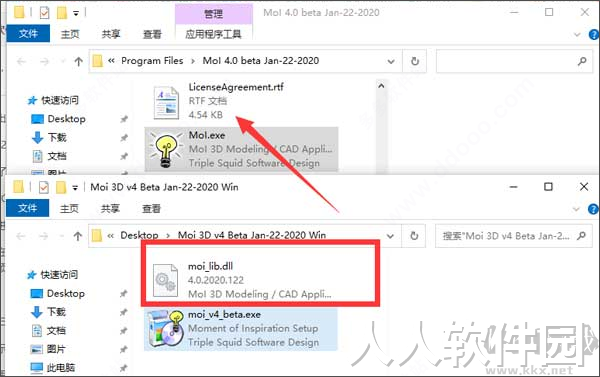
Task: Click the search box in the Moi 3D v4 Beta Win window
Action: pyautogui.click(x=514, y=236)
